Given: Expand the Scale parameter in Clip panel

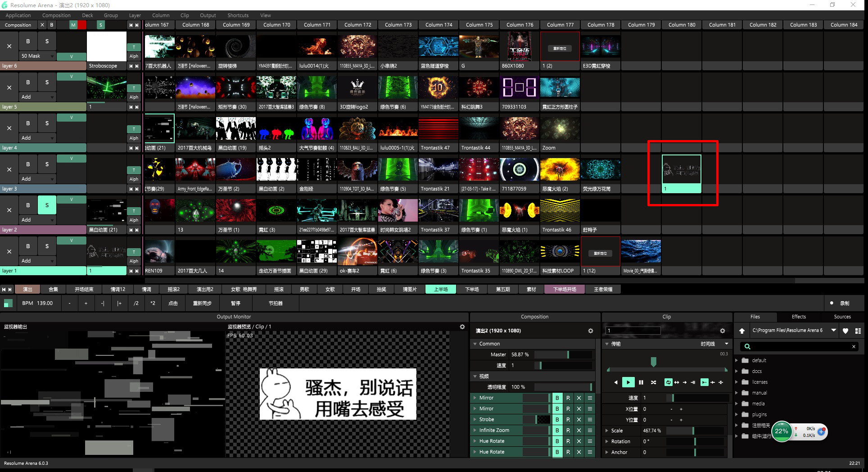Looking at the screenshot, I should point(607,431).
